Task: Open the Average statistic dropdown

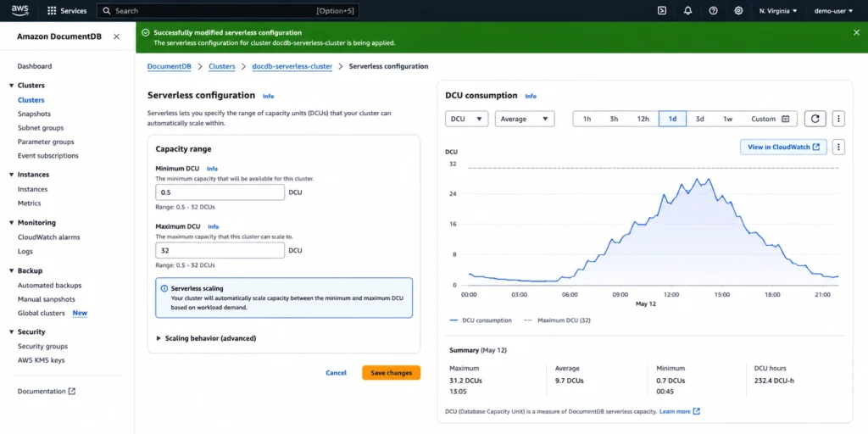Action: click(x=525, y=119)
